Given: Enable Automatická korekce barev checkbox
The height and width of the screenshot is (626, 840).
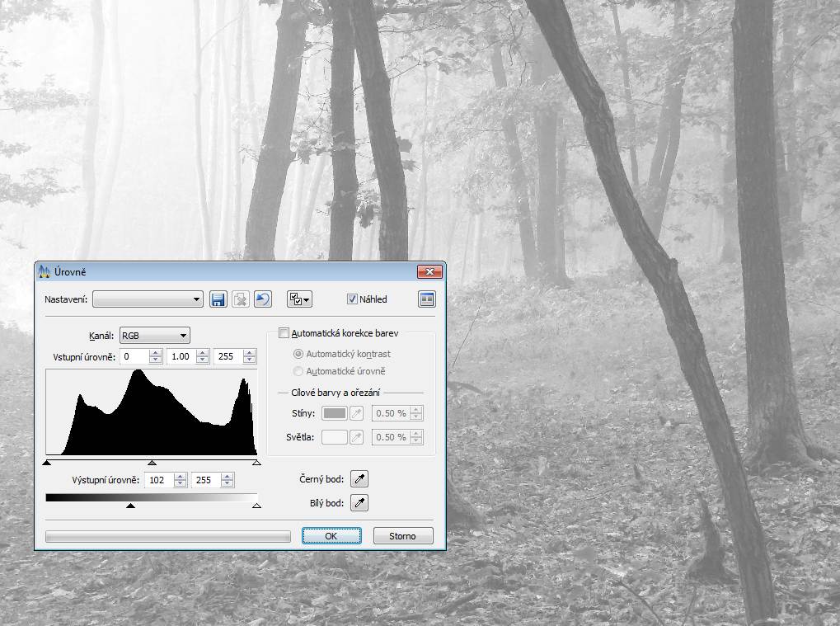Looking at the screenshot, I should [x=284, y=334].
